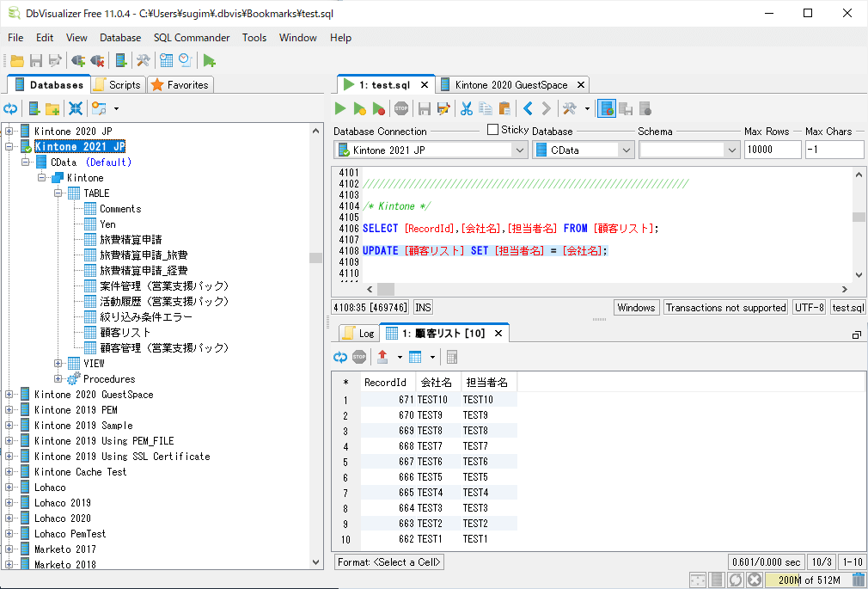Click the Max Rows input field
Image resolution: width=868 pixels, height=589 pixels.
772,150
